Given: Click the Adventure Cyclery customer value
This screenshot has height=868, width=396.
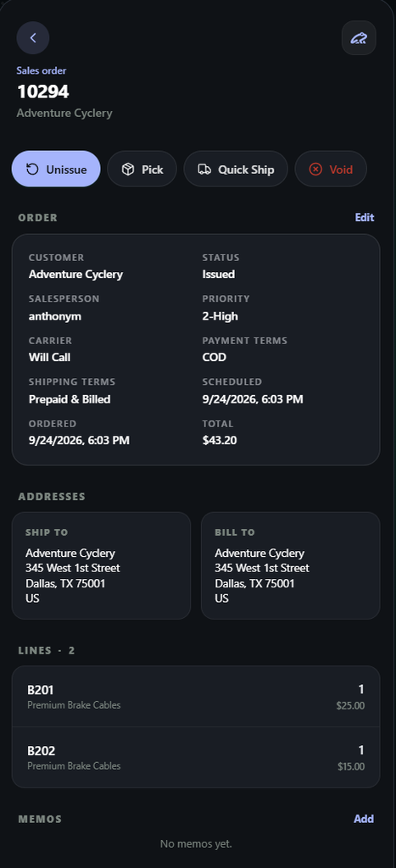Looking at the screenshot, I should (x=75, y=274).
